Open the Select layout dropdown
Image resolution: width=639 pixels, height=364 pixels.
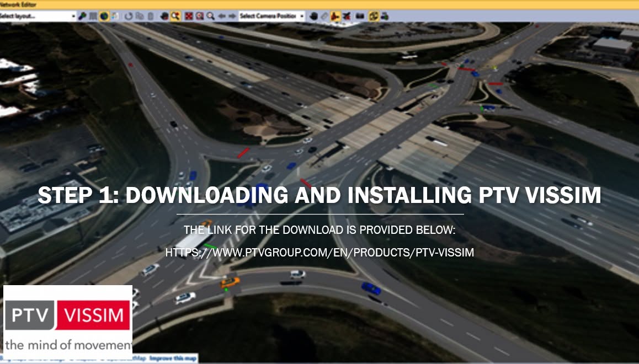tap(38, 17)
